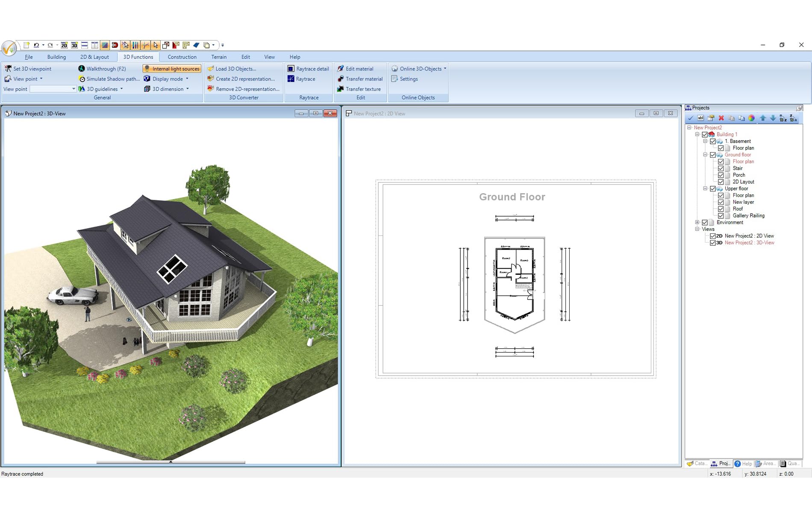Open the 3D dimension dropdown

point(167,89)
